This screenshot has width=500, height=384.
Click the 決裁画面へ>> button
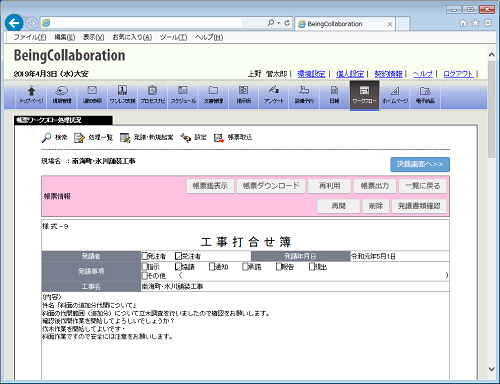pos(420,164)
